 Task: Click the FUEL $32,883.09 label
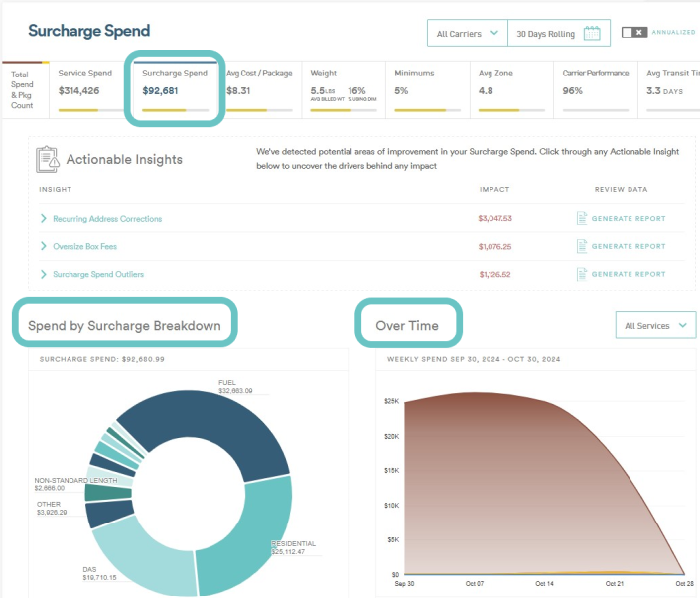[235, 386]
